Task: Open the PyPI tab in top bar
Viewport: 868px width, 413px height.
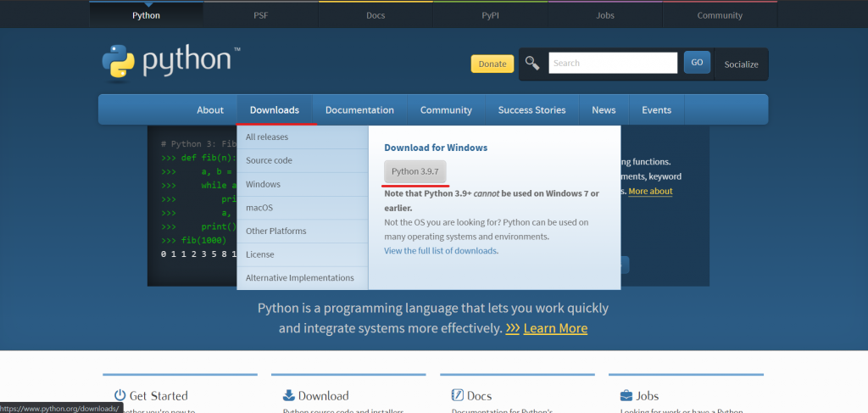Action: tap(490, 15)
